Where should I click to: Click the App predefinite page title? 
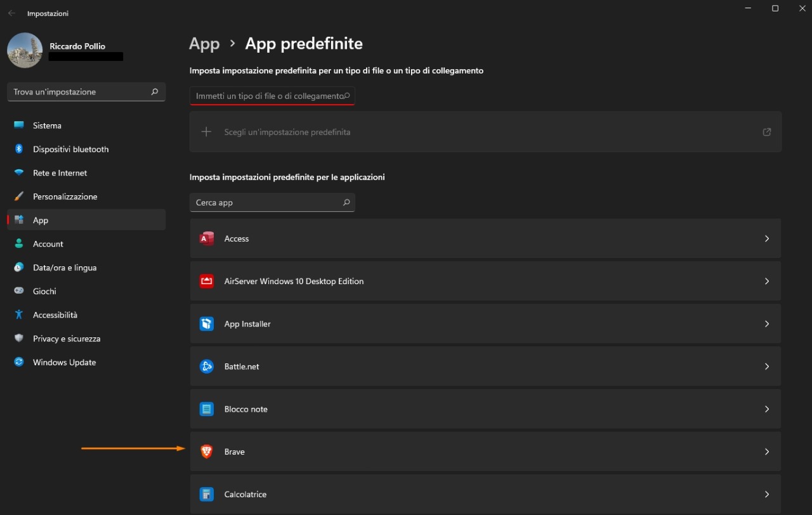304,44
